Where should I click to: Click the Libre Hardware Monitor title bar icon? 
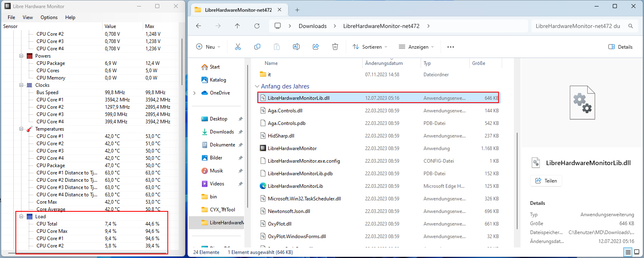click(8, 6)
